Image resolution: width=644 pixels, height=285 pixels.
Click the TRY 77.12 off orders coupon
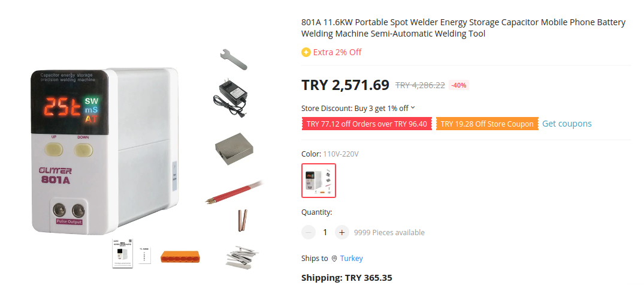[x=367, y=124]
